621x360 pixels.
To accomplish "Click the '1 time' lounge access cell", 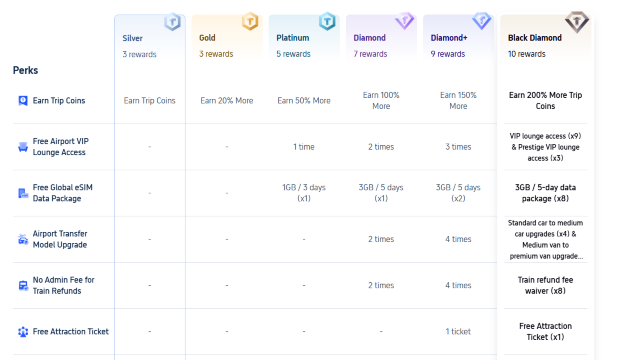I will pos(304,147).
